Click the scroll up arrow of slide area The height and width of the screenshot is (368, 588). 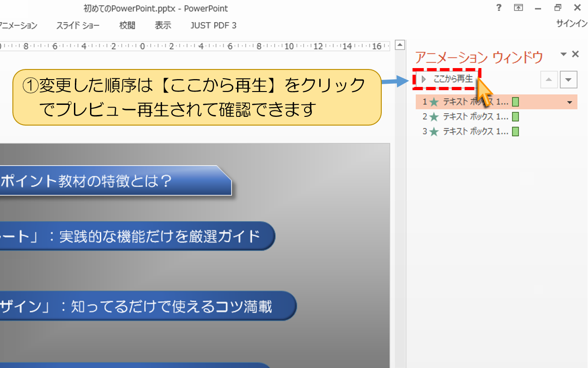coord(400,45)
